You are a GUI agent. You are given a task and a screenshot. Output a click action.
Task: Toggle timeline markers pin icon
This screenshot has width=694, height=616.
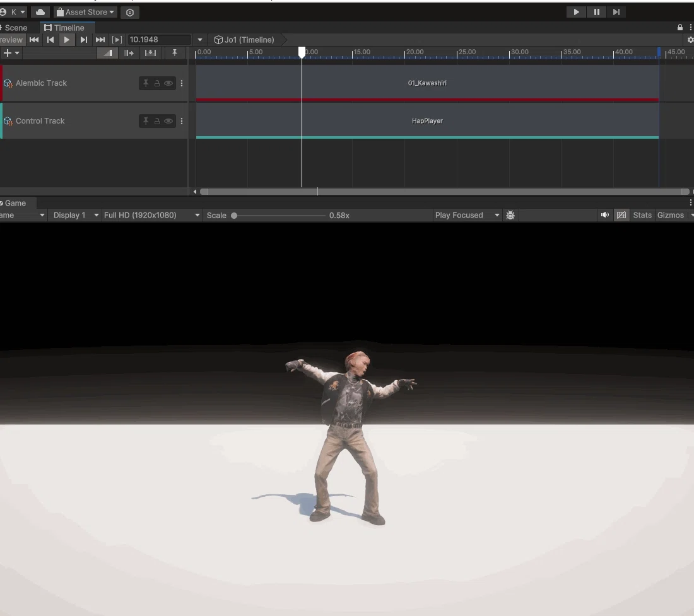click(175, 53)
